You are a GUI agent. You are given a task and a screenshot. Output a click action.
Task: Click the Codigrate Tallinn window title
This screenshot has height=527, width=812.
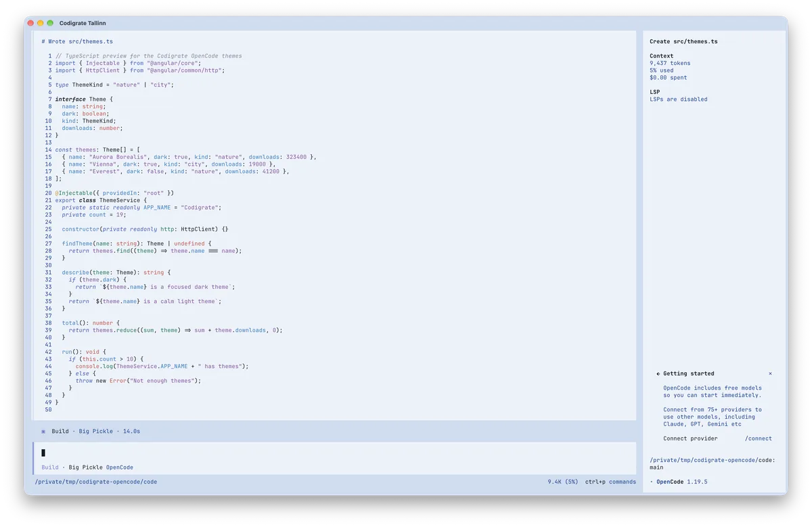[83, 23]
